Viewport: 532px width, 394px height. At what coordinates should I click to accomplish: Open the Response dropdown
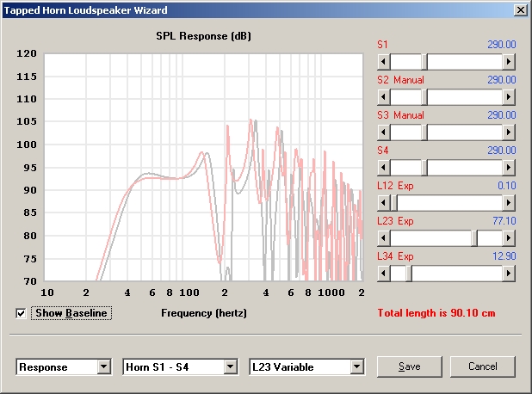104,366
